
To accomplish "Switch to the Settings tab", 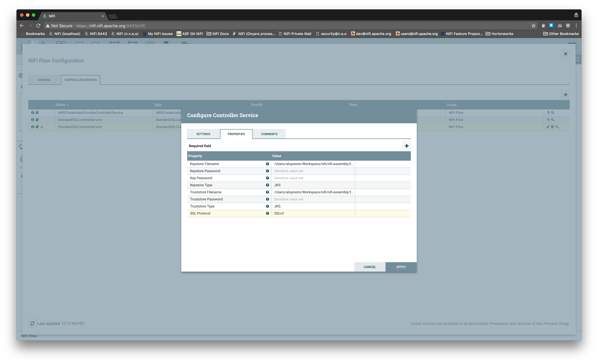I will coord(203,134).
